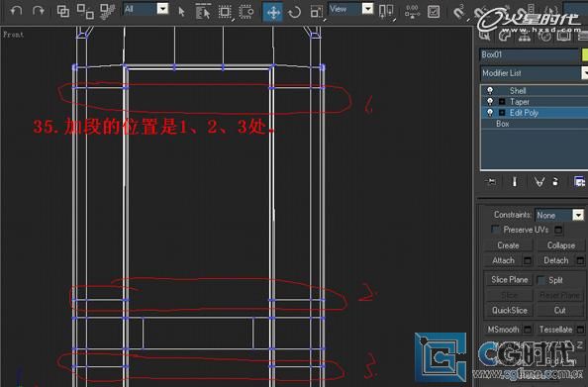The height and width of the screenshot is (387, 588).
Task: Toggle the Taper modifier lightbulb
Action: tap(490, 101)
